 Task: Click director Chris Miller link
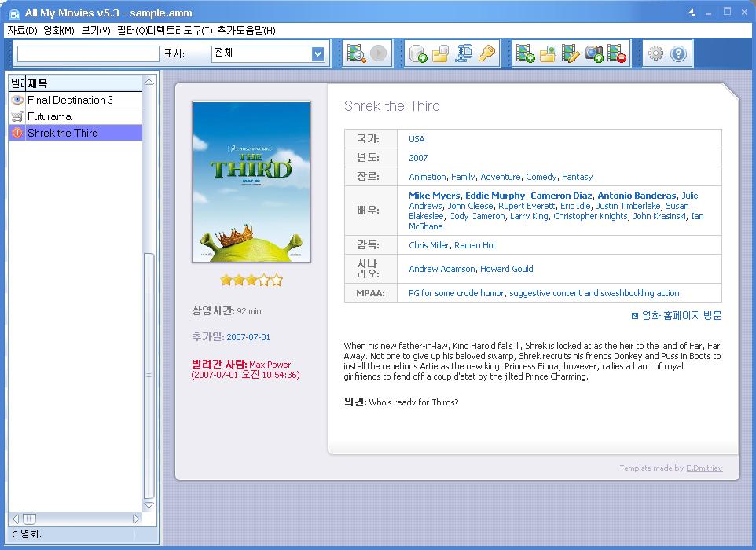pyautogui.click(x=428, y=245)
